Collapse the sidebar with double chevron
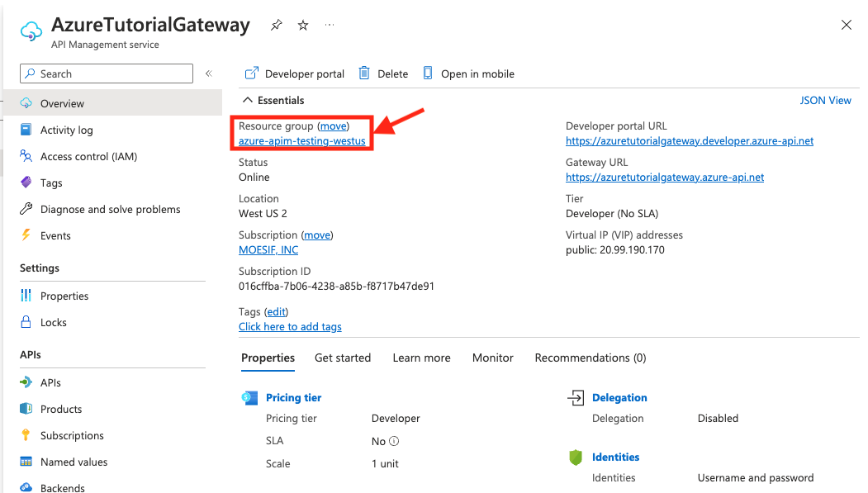 [x=209, y=73]
